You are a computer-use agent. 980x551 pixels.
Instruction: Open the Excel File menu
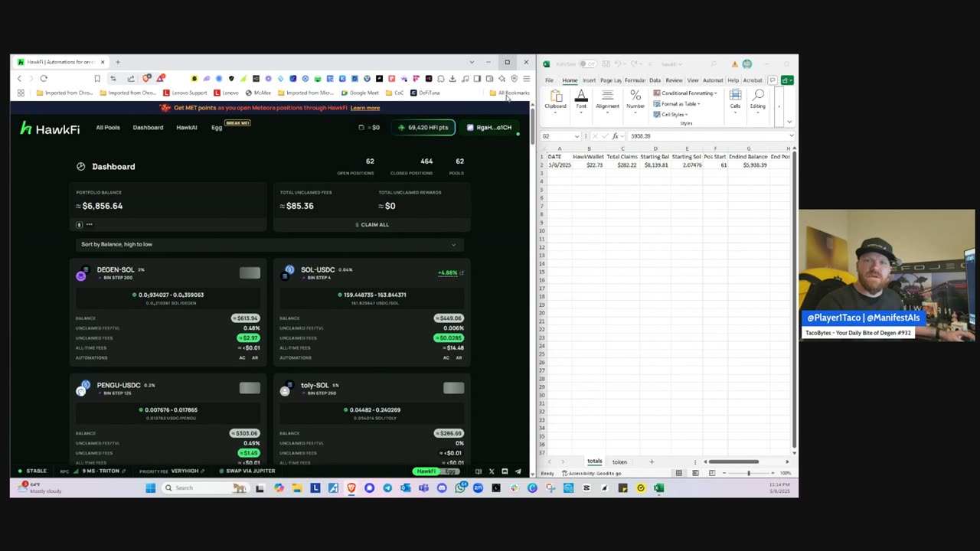click(x=549, y=80)
